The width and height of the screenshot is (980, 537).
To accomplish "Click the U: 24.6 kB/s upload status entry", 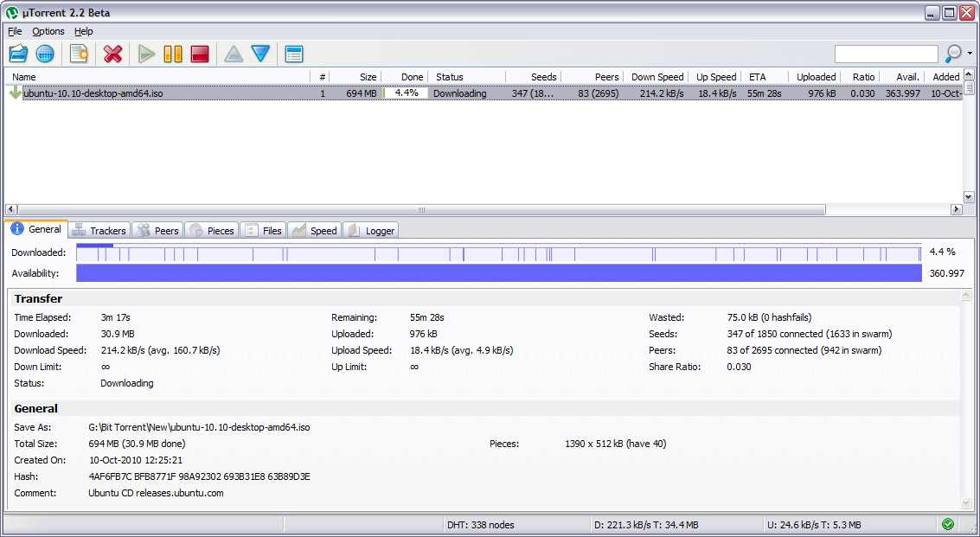I will (x=815, y=525).
